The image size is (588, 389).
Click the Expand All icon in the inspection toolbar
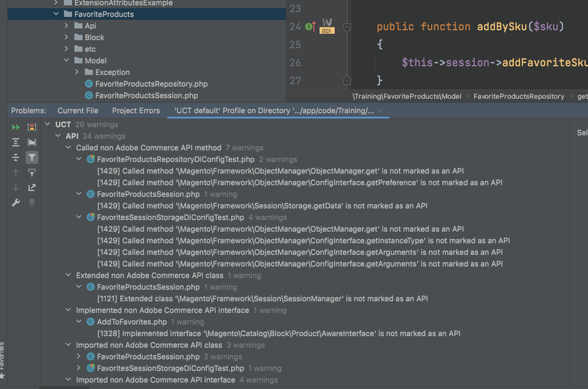(16, 142)
